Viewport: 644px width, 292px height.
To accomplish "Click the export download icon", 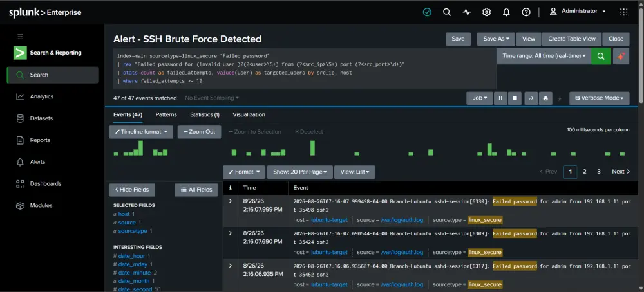I will pos(560,98).
